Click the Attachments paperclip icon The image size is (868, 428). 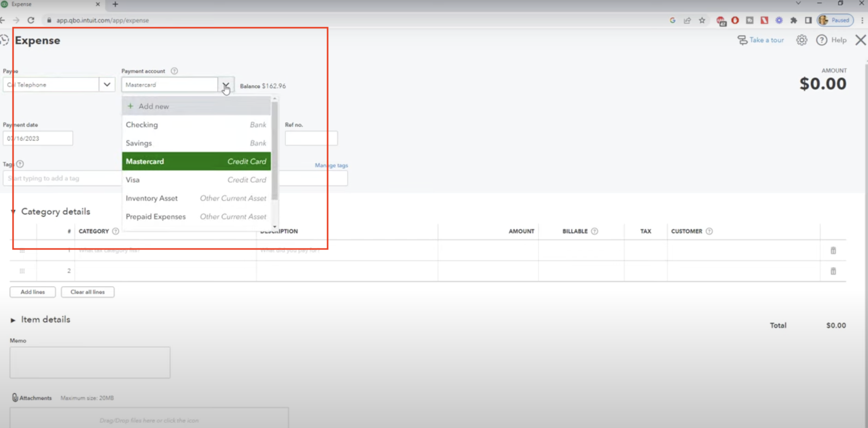(15, 397)
